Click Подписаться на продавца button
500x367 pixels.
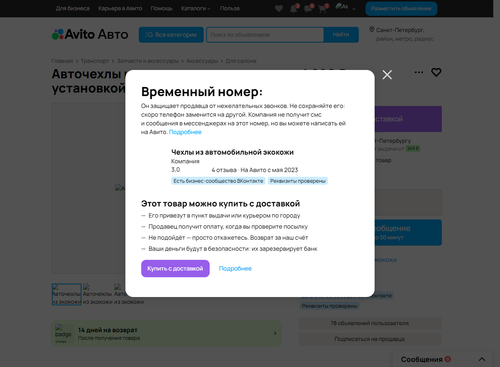370,339
